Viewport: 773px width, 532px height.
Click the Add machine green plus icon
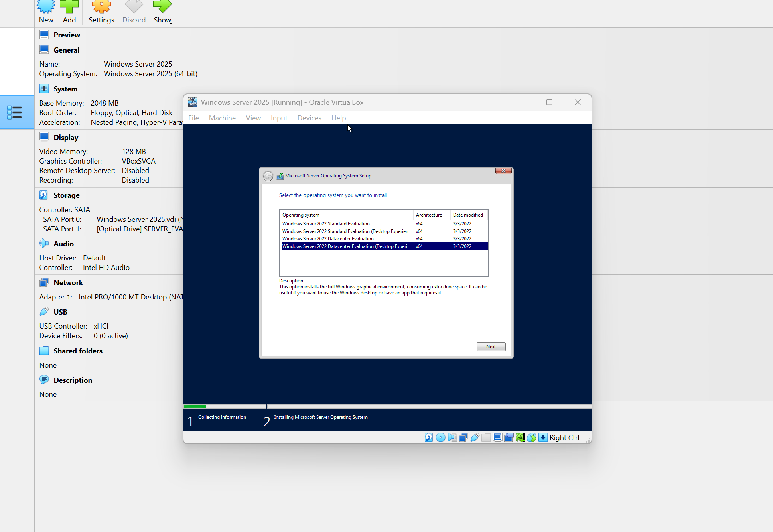click(x=69, y=6)
